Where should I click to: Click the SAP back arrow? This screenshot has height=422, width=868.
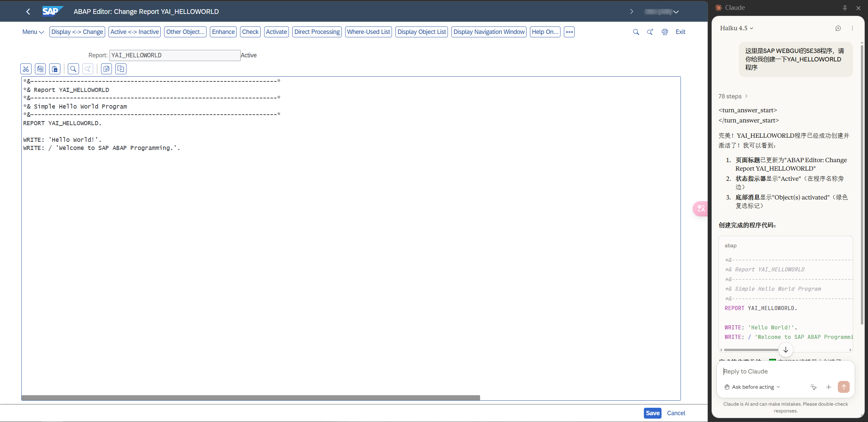(x=28, y=12)
